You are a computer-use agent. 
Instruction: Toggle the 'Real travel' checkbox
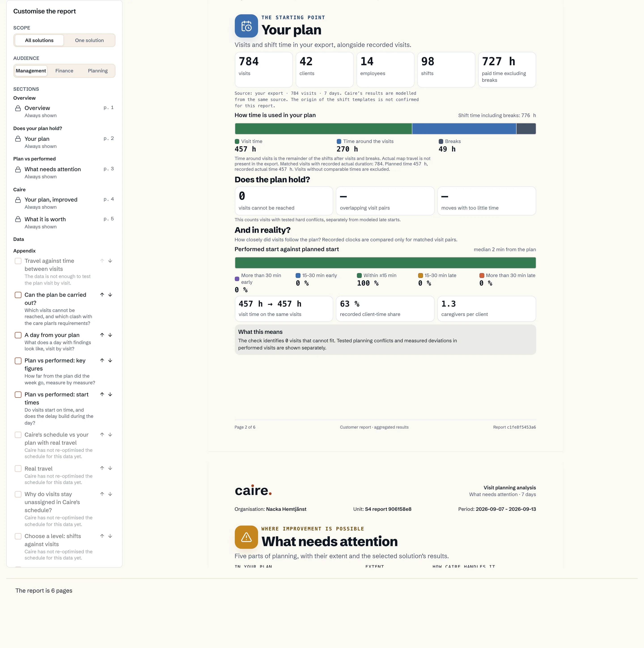(18, 469)
